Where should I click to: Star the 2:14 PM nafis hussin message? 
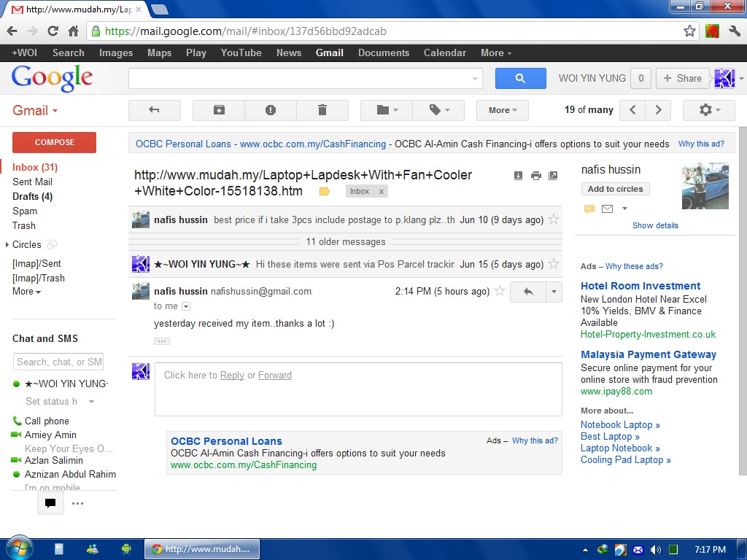499,291
